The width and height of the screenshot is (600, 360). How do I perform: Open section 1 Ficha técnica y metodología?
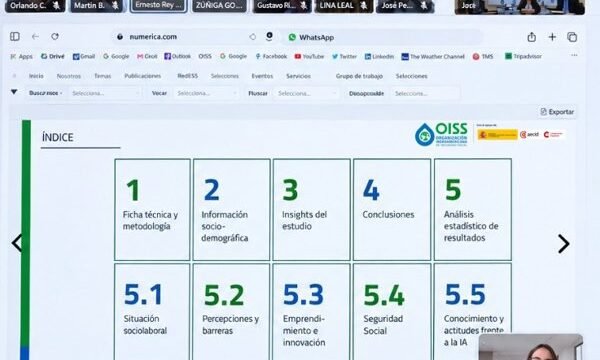click(x=152, y=210)
